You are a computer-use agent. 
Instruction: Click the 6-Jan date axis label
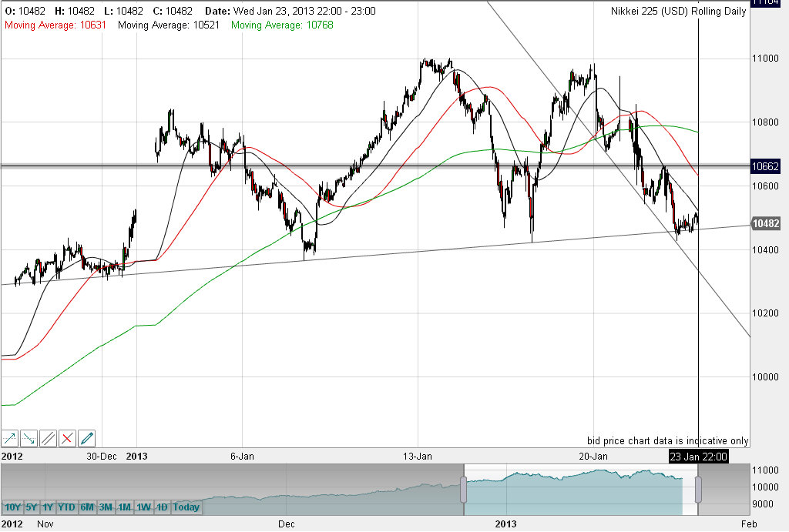(x=242, y=457)
